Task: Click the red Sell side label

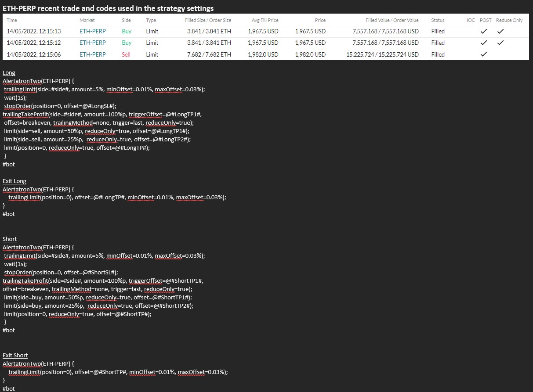Action: (126, 54)
